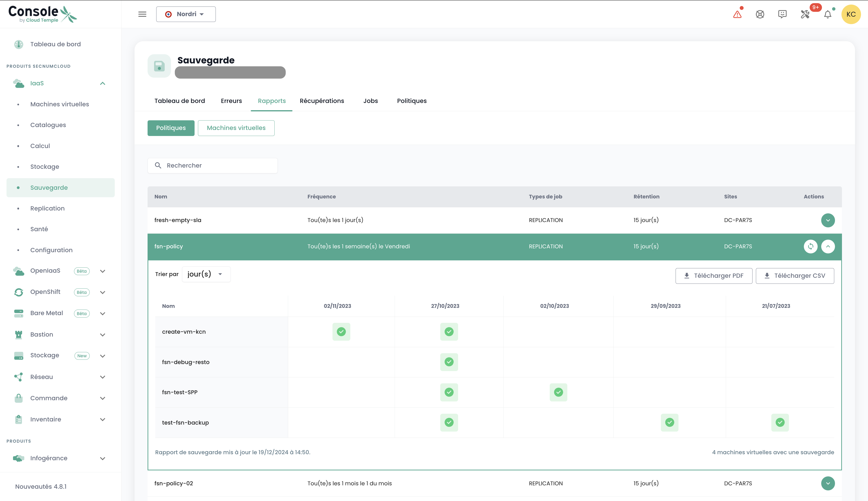Open the Nordri tenant dropdown
868x501 pixels.
tap(186, 14)
